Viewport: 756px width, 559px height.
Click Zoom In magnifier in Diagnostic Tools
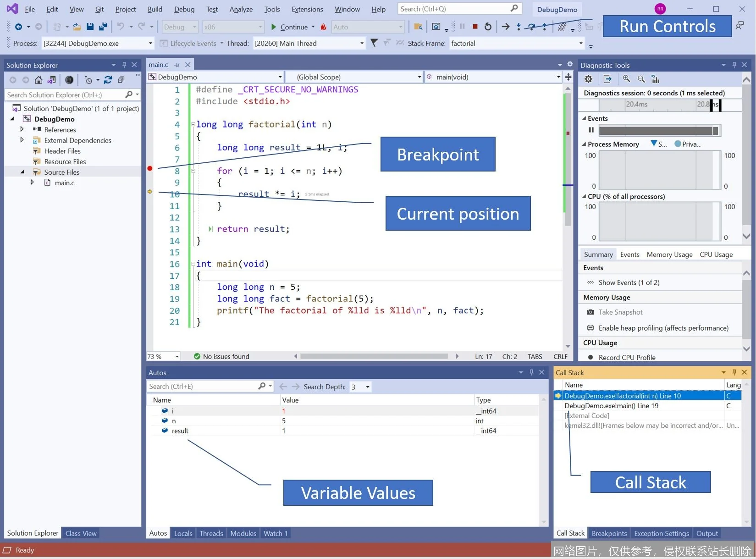626,79
